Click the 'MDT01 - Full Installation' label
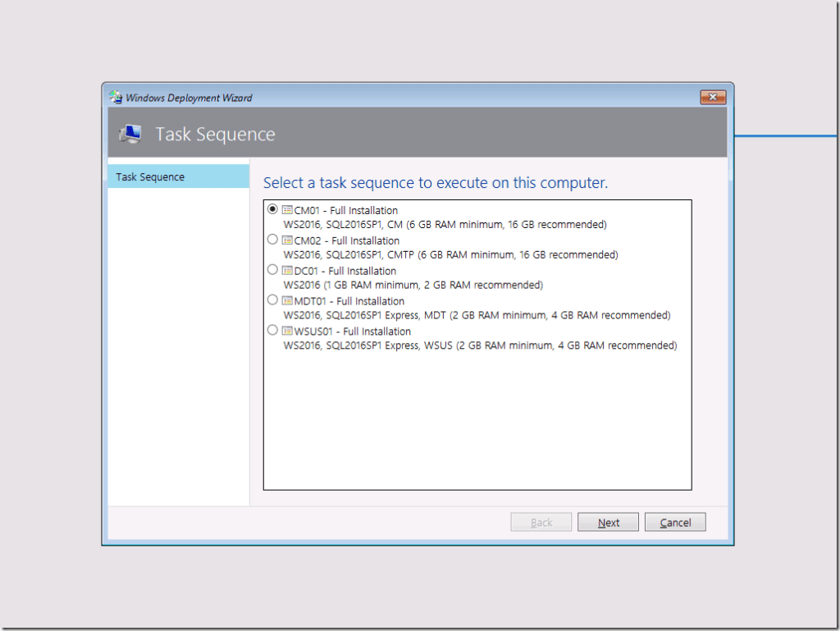 (349, 301)
